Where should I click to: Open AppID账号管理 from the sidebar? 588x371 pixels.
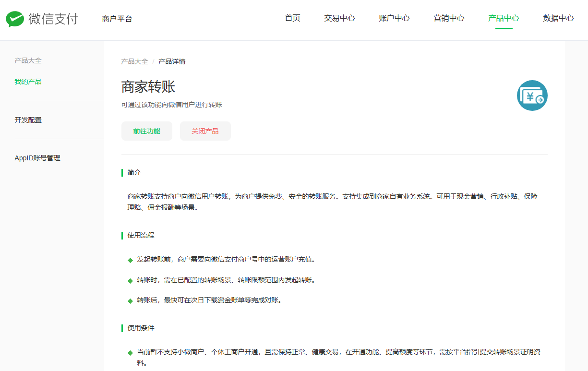37,157
